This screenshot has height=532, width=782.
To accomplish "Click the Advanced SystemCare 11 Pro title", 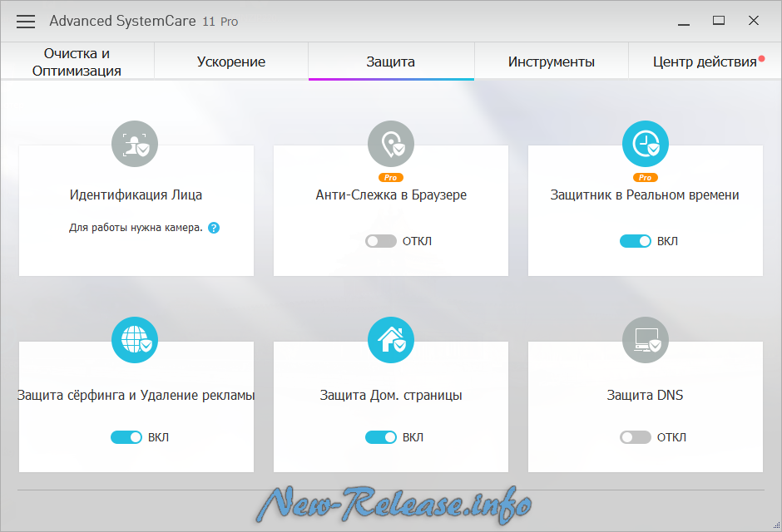I will (144, 21).
